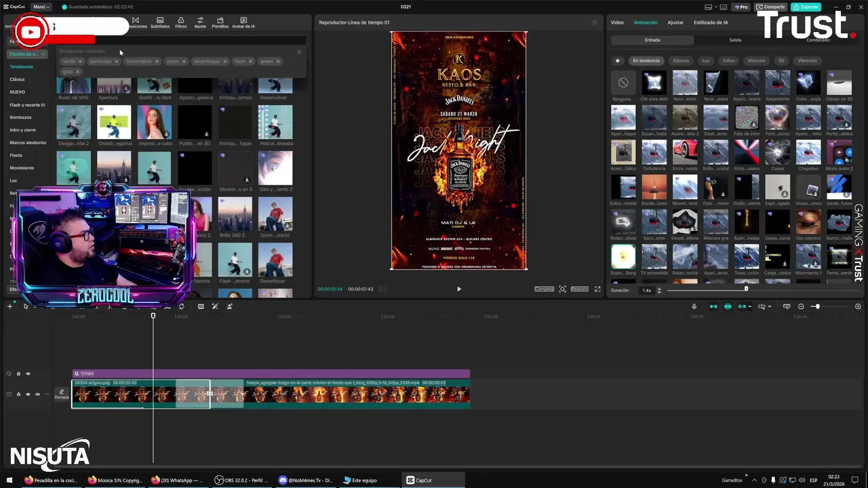Click the add plus icon in timeline toolbar
Viewport: 868px width, 488px height.
(9, 306)
